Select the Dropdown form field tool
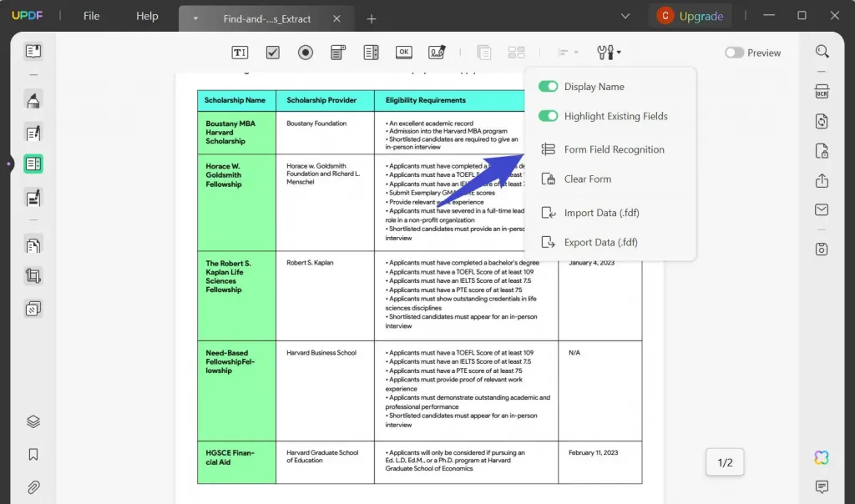 point(338,53)
